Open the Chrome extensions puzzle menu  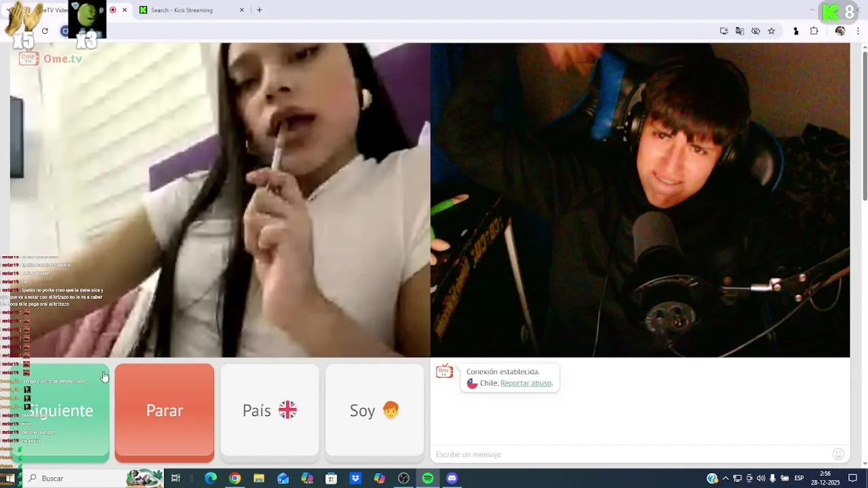(x=814, y=31)
